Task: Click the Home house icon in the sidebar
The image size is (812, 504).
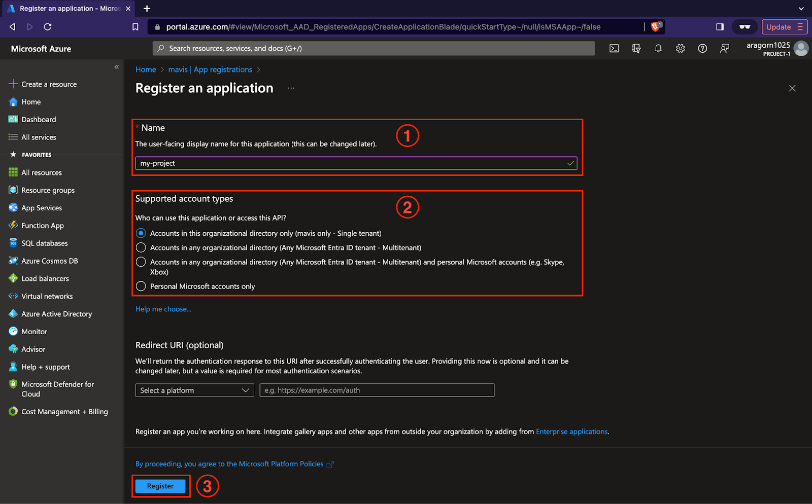Action: (x=13, y=102)
